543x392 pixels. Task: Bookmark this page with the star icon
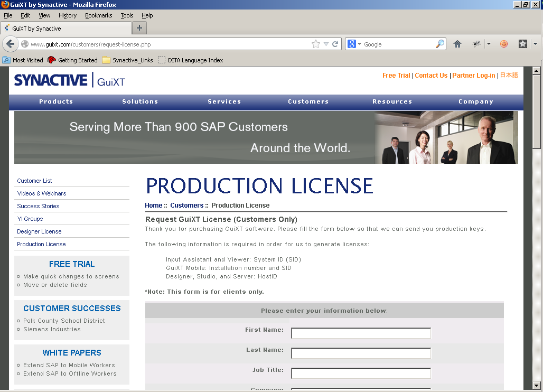(x=316, y=44)
